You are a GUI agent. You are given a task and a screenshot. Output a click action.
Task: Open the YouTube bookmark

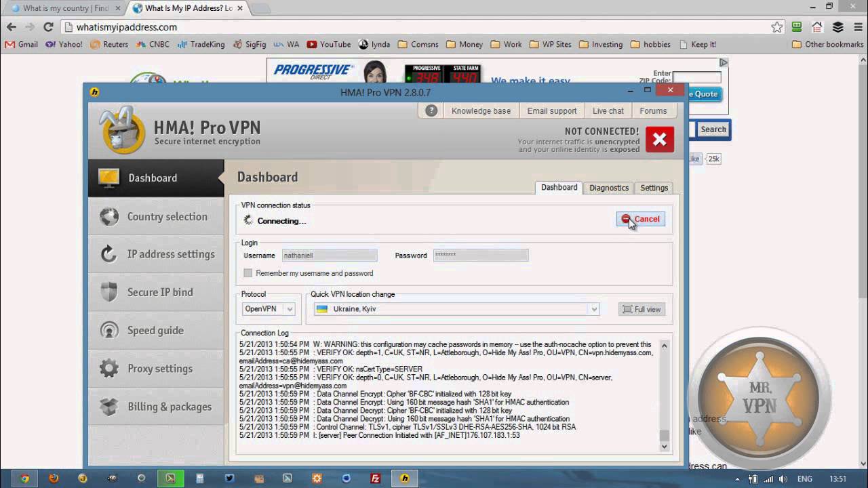tap(329, 44)
